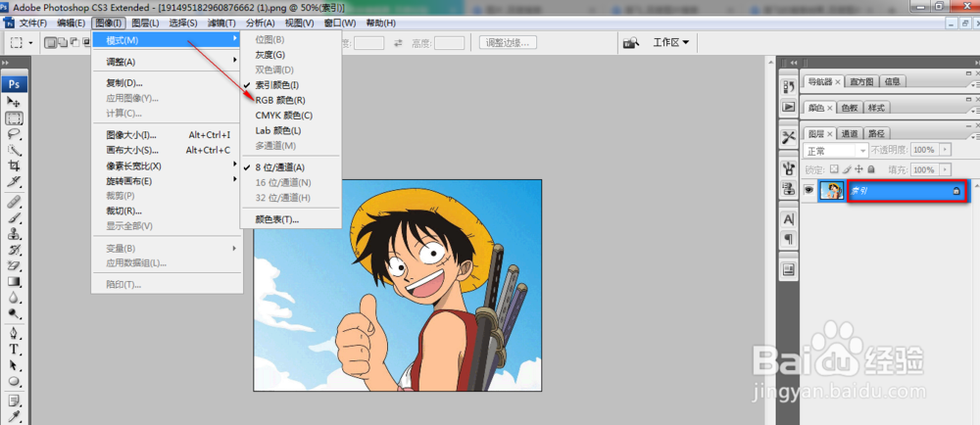Select the Clone Stamp tool
The height and width of the screenshot is (425, 980).
(x=15, y=234)
